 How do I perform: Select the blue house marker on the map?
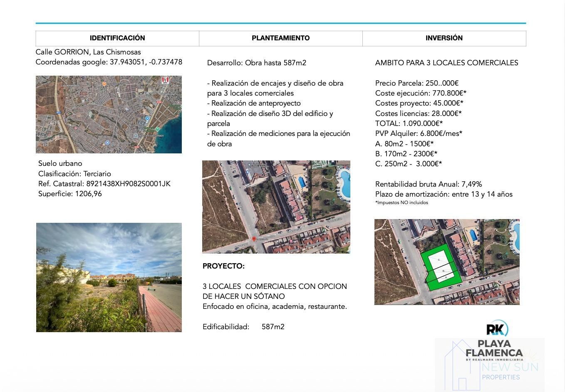pyautogui.click(x=107, y=143)
